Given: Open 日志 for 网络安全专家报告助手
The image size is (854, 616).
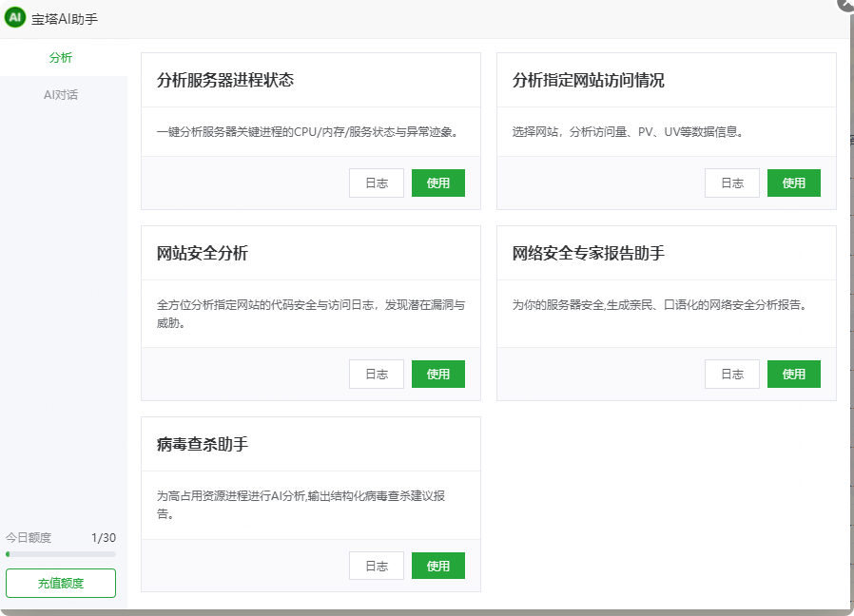Looking at the screenshot, I should coord(731,374).
